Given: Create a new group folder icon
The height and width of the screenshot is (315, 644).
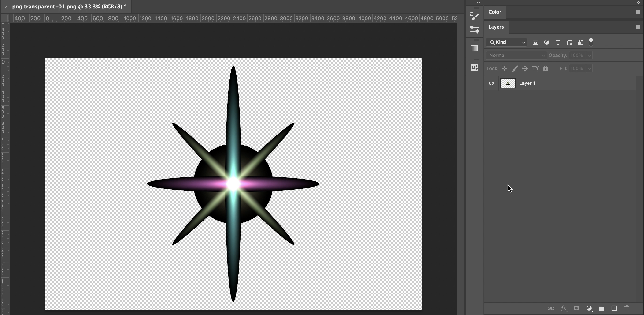Looking at the screenshot, I should point(602,308).
